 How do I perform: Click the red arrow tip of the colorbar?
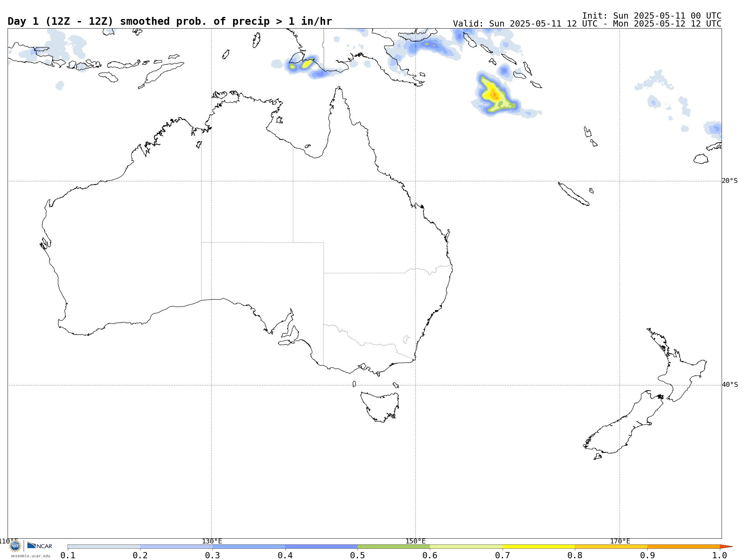point(725,547)
